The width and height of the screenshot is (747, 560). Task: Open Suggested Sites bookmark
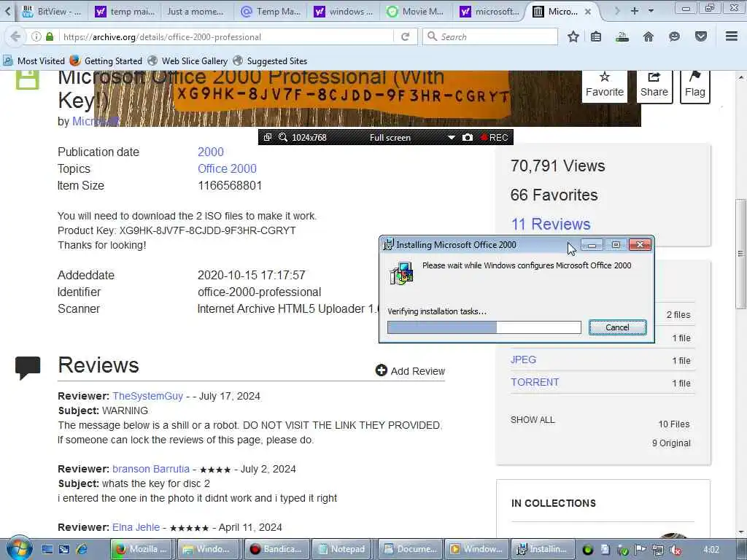pyautogui.click(x=270, y=61)
